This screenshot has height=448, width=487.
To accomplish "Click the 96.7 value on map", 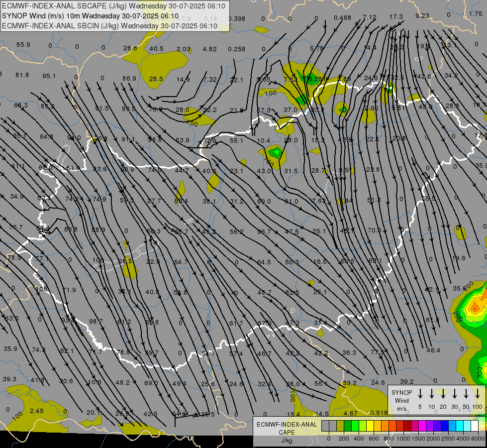I will (264, 231).
